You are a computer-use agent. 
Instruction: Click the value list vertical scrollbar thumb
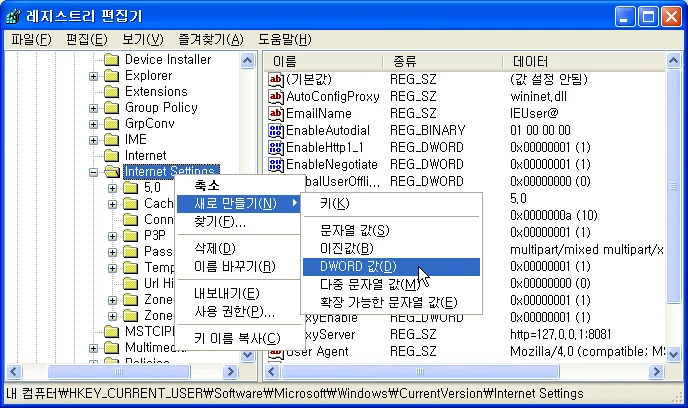pos(674,186)
